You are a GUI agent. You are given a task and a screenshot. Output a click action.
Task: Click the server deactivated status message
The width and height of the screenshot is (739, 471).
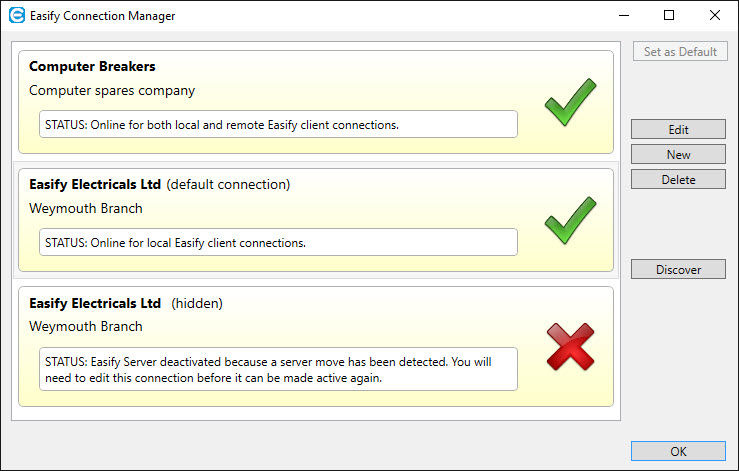click(278, 369)
